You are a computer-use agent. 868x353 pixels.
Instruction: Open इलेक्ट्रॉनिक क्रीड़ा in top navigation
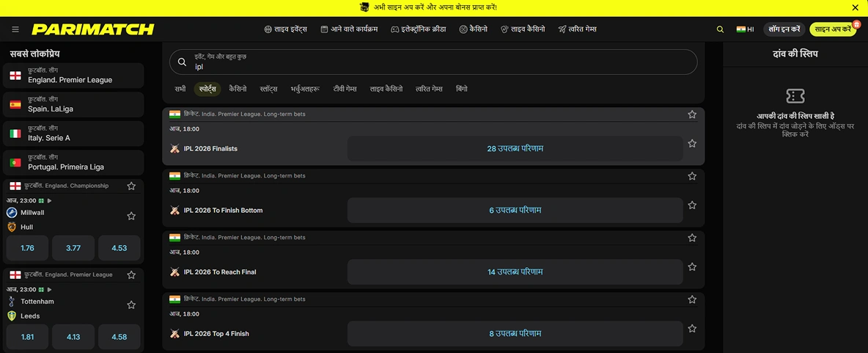pyautogui.click(x=418, y=29)
